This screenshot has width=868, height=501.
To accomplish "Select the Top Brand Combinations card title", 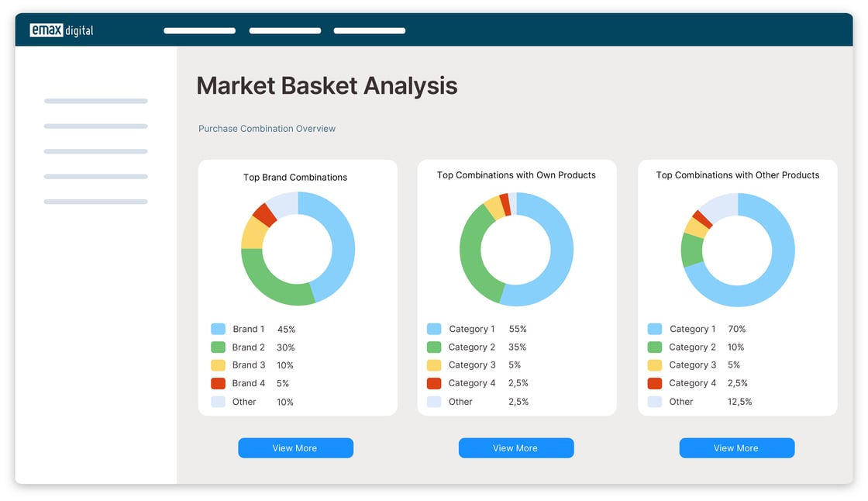I will tap(295, 178).
